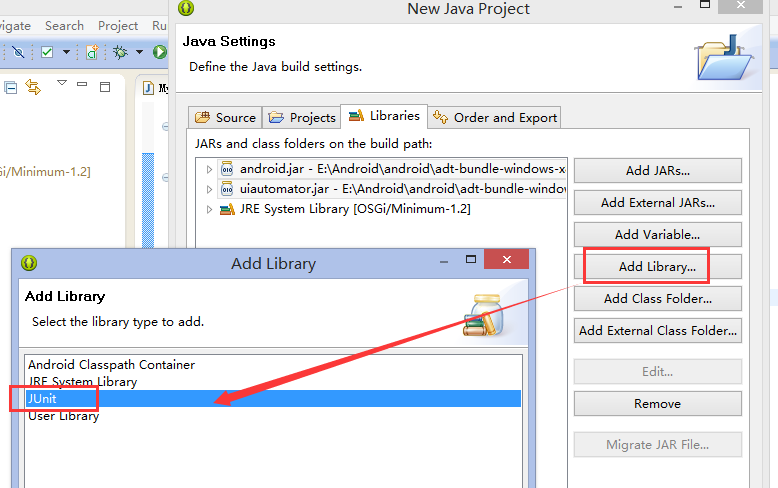Maximize the explorer view panel
The width and height of the screenshot is (778, 488).
(x=105, y=87)
